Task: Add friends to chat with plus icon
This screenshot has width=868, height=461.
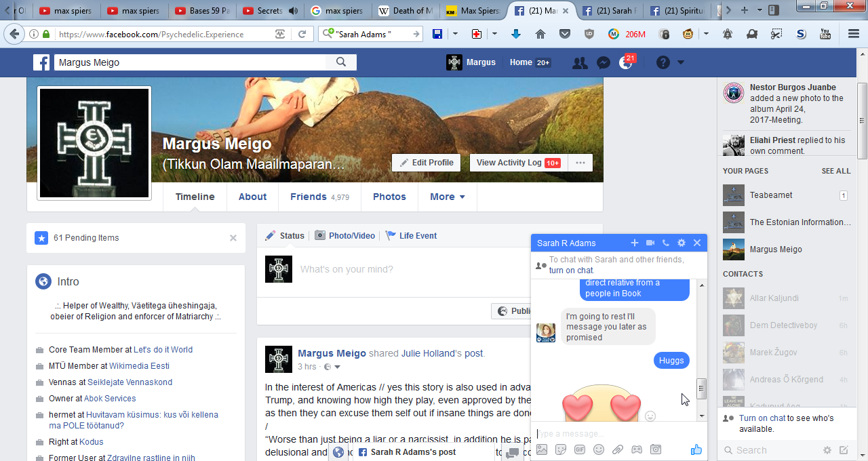Action: tap(635, 243)
